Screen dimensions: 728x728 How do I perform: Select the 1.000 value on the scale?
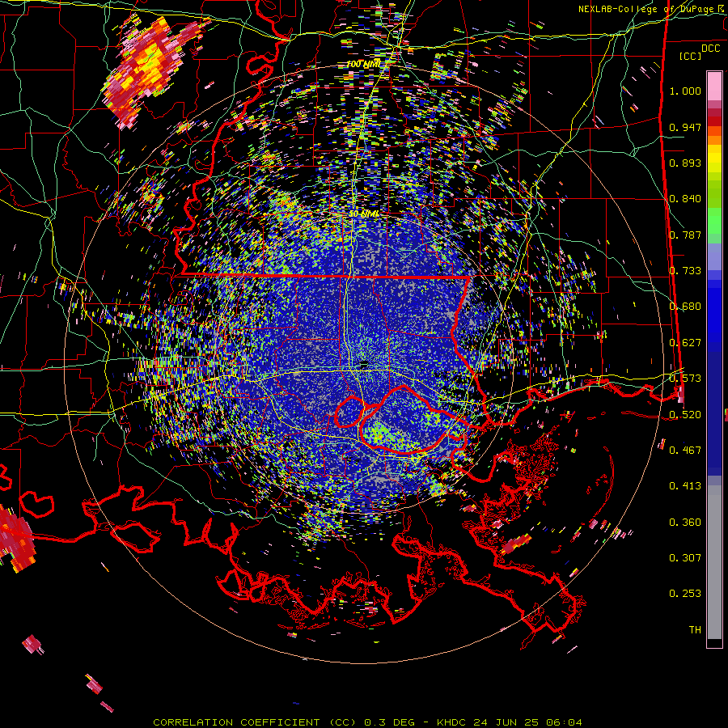[685, 91]
